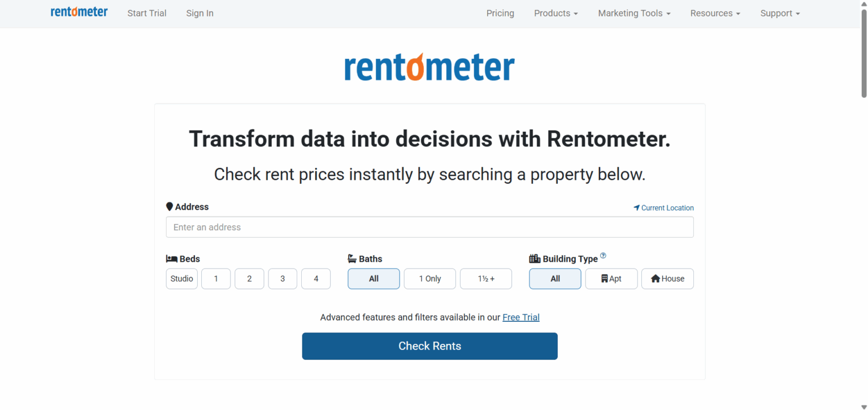Open the Support menu
868x410 pixels.
[779, 13]
